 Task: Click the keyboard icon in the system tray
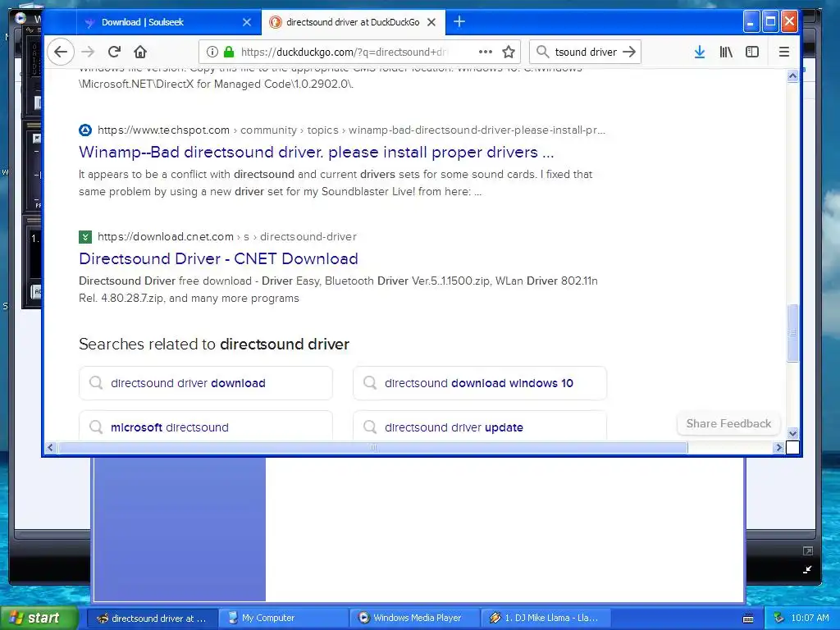coord(748,619)
